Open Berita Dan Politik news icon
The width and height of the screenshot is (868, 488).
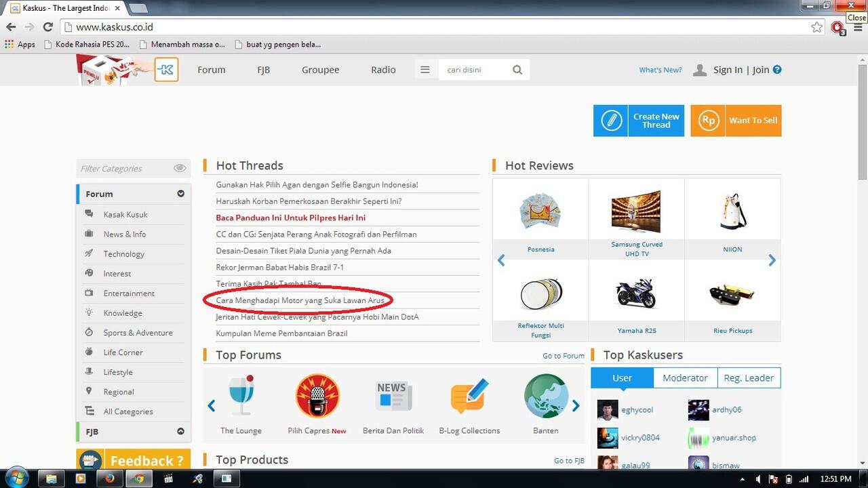point(393,396)
